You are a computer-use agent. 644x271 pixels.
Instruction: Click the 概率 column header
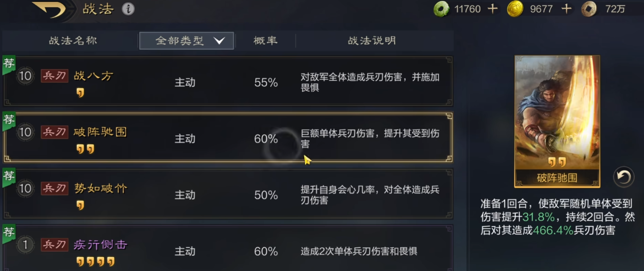coord(265,41)
